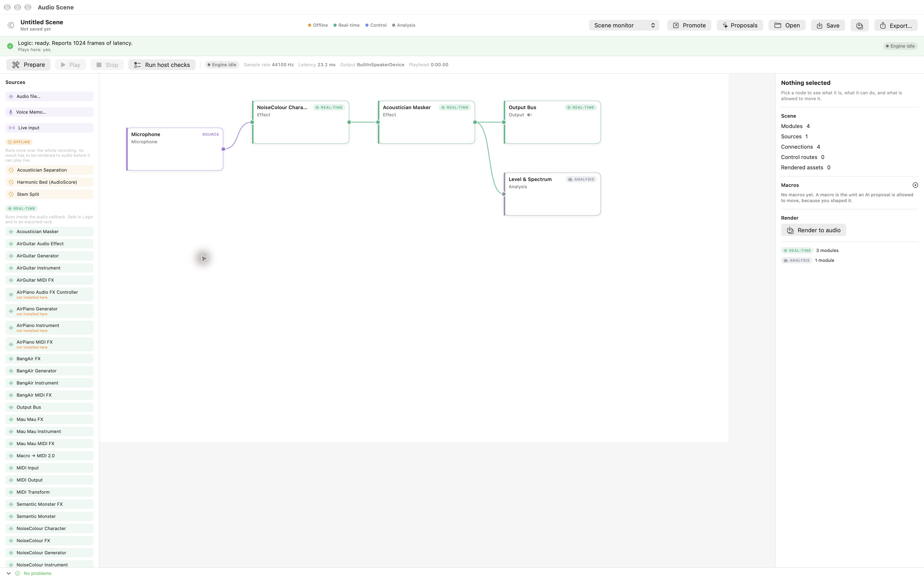The width and height of the screenshot is (924, 579).
Task: Add Semantic Monster FX module
Action: (x=49, y=504)
